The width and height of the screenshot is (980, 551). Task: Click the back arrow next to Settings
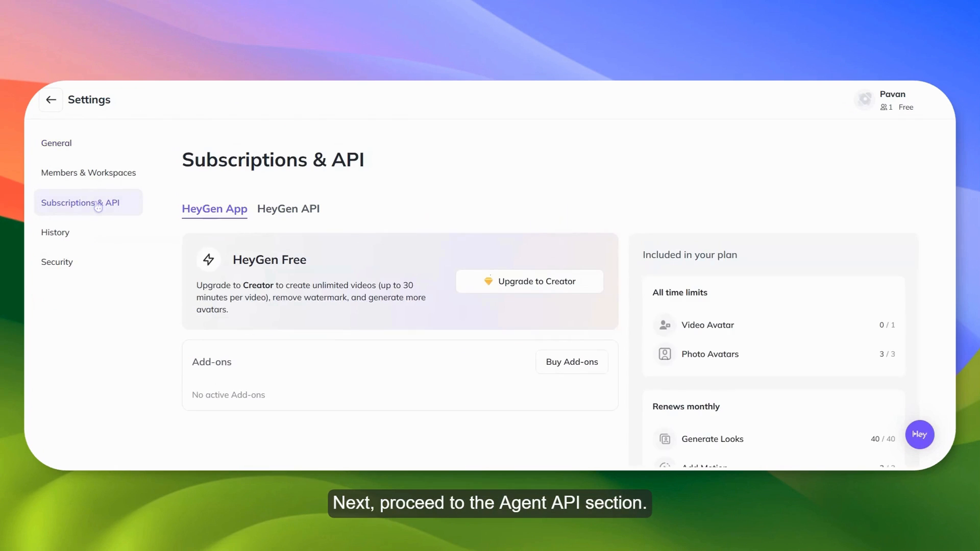pos(51,99)
